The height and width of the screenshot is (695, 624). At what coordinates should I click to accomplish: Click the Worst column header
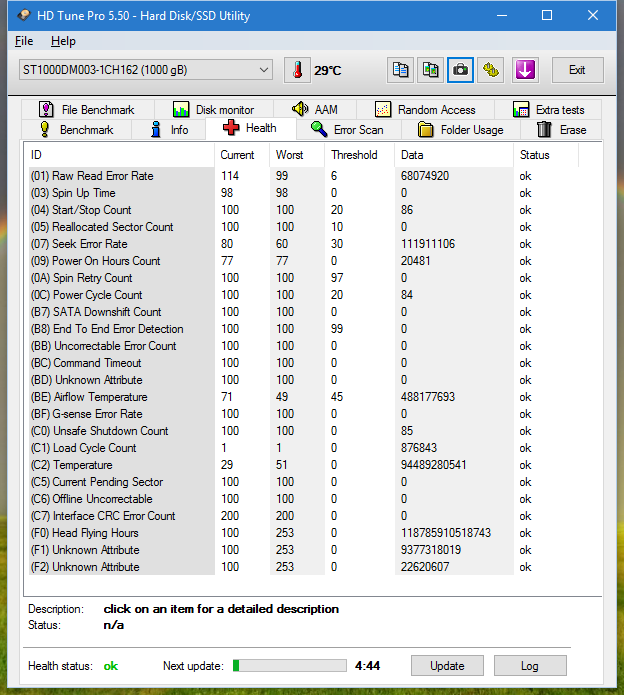coord(297,155)
